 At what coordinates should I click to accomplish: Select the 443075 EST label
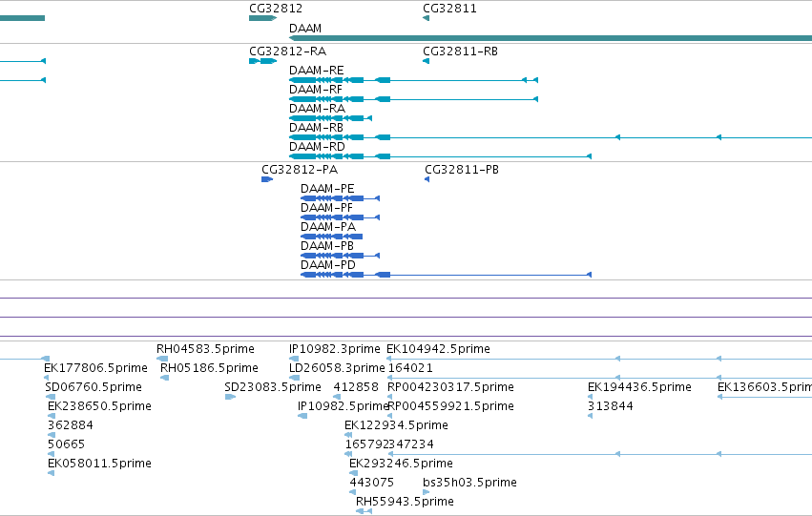(x=372, y=484)
